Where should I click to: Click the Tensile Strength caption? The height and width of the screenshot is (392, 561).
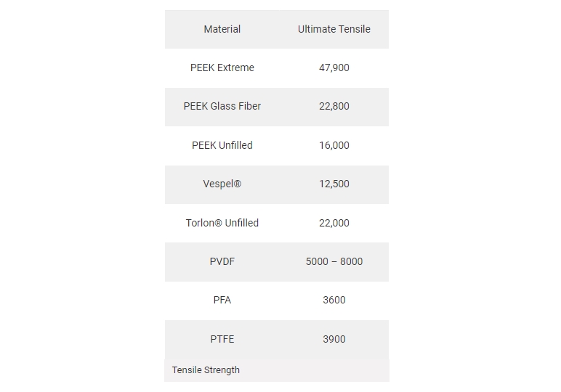(x=206, y=369)
